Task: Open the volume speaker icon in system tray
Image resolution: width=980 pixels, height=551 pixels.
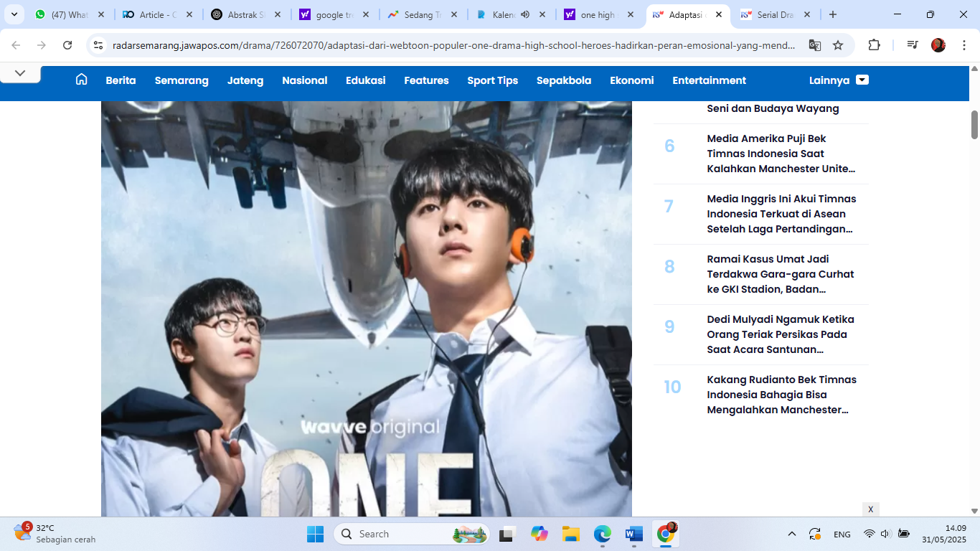Action: point(885,534)
